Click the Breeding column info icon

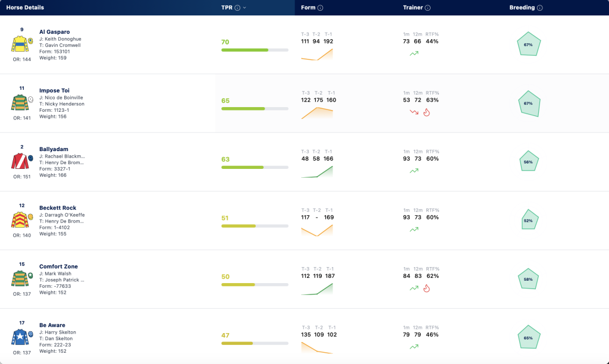point(539,8)
